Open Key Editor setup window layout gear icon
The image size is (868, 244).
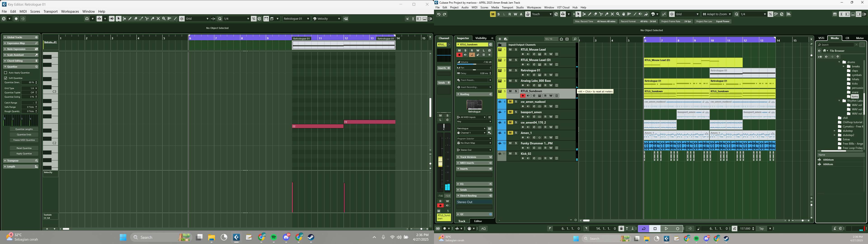[x=430, y=19]
